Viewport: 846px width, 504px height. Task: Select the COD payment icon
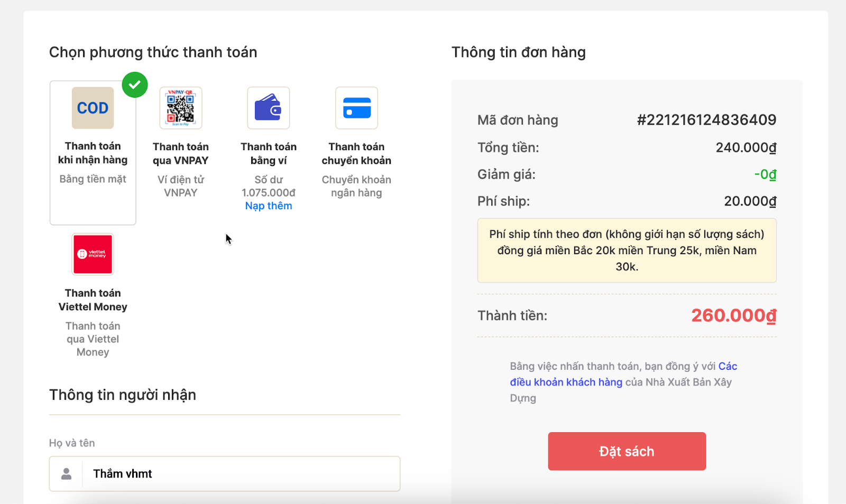[x=93, y=108]
